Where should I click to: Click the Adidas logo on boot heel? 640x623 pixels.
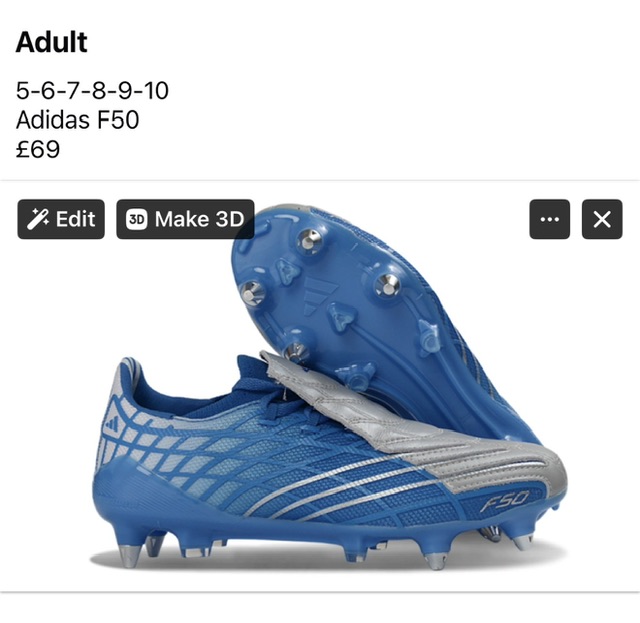coord(113,423)
